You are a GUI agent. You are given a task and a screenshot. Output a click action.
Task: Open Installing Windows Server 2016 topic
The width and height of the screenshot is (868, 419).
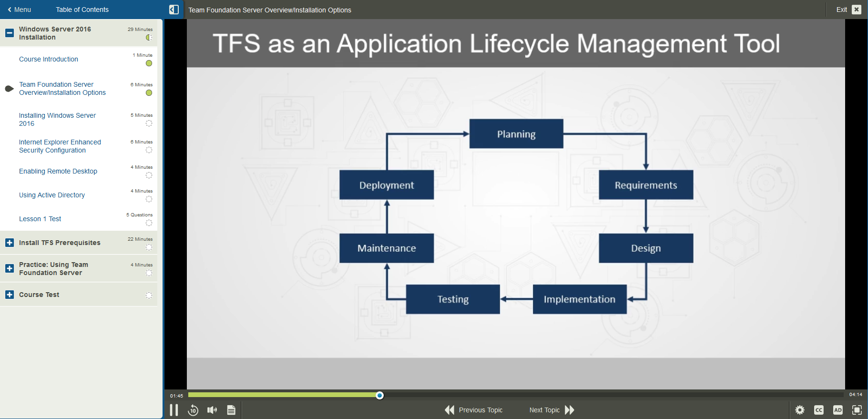pos(57,119)
